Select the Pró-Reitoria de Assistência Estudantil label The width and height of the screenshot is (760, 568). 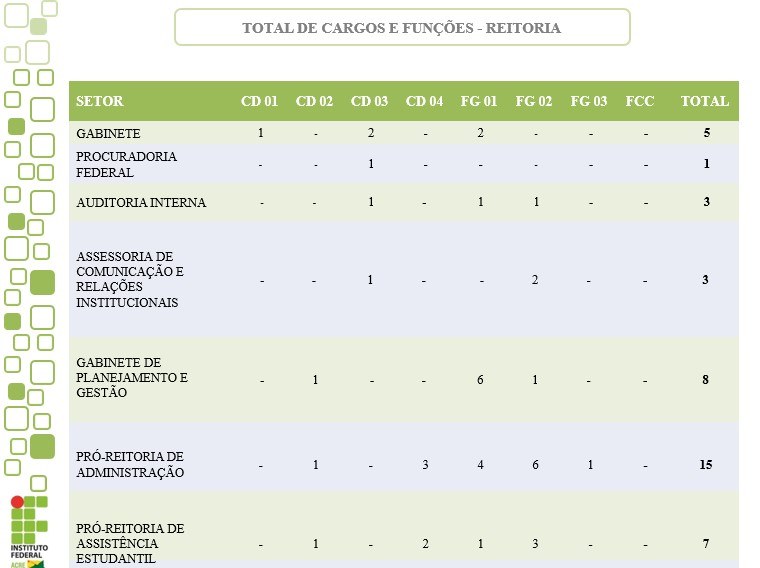(130, 543)
